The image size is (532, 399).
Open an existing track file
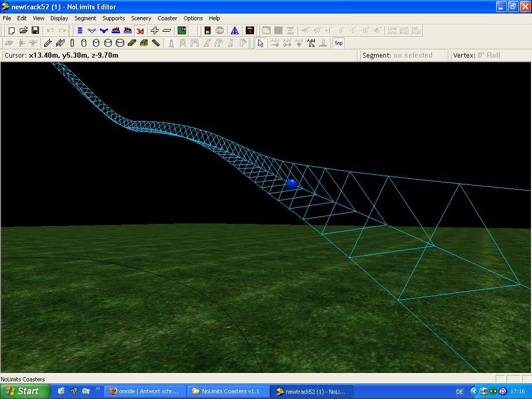pyautogui.click(x=23, y=31)
